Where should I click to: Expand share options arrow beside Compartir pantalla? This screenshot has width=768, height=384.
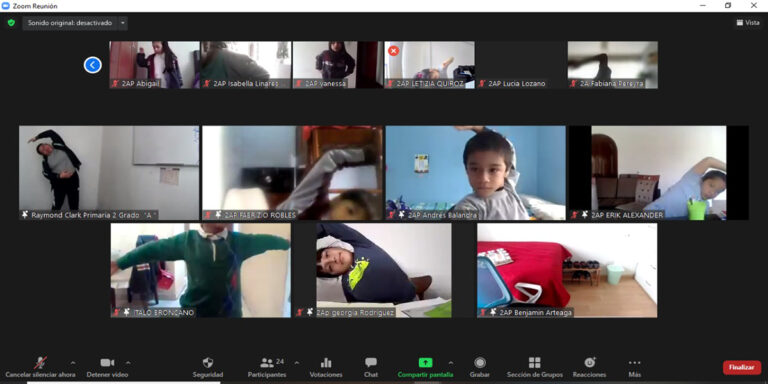tap(451, 363)
